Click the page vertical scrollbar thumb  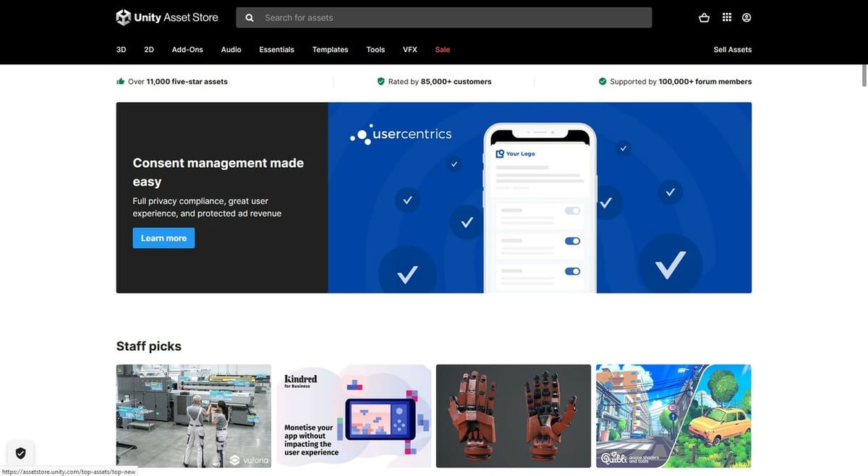pyautogui.click(x=864, y=75)
